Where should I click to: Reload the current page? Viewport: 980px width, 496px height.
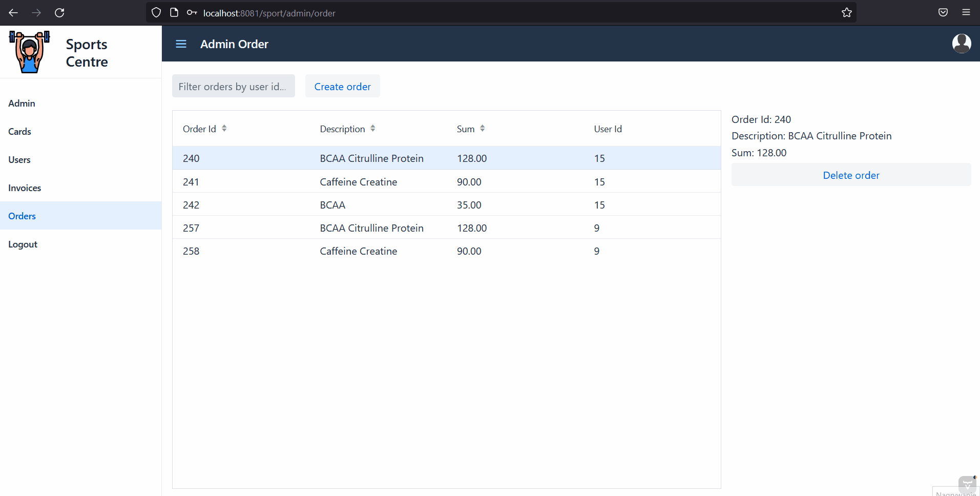[59, 13]
